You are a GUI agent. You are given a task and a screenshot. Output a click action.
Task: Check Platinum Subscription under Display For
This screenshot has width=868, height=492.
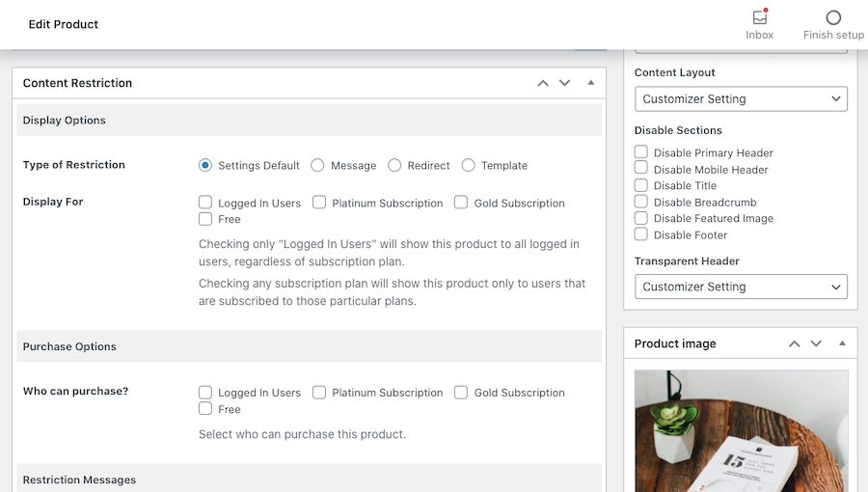point(319,202)
